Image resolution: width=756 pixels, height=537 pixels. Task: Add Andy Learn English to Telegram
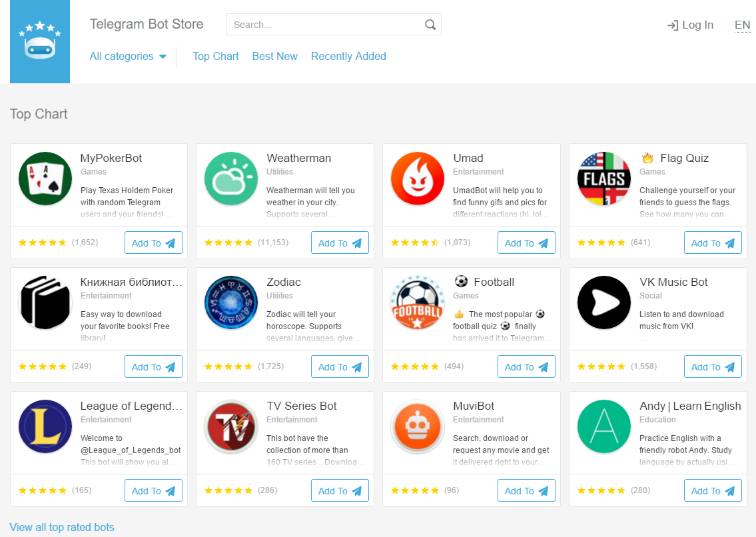pos(713,490)
